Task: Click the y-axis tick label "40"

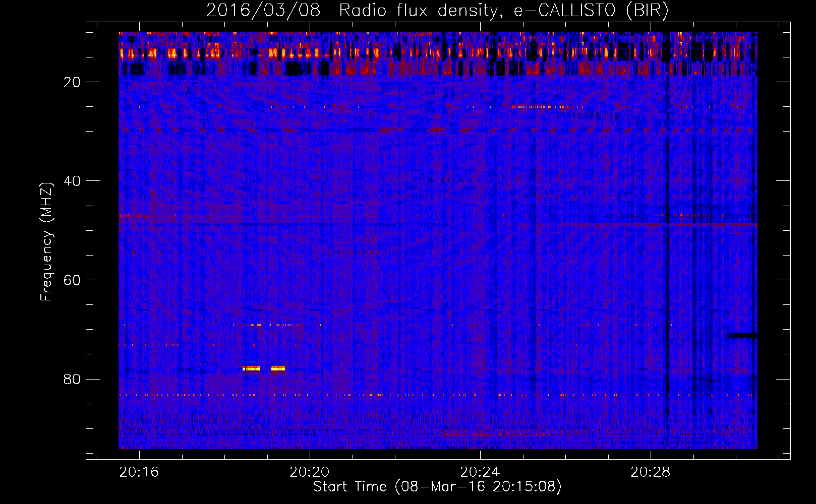Action: tap(72, 181)
